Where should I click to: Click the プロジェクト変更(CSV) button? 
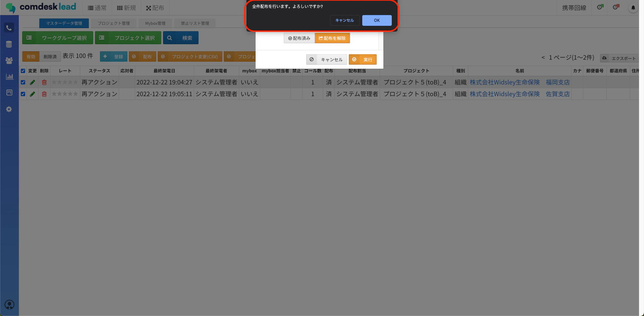pyautogui.click(x=190, y=57)
